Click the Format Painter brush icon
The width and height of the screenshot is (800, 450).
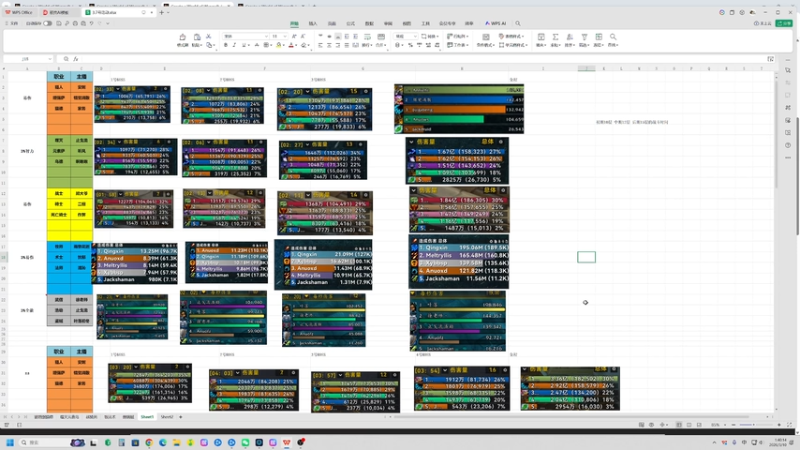183,39
